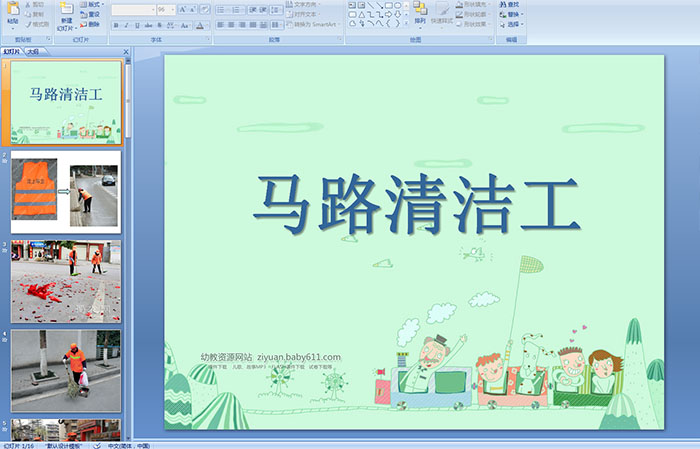
Task: Switch to the Outline (大纲) tab
Action: click(33, 51)
